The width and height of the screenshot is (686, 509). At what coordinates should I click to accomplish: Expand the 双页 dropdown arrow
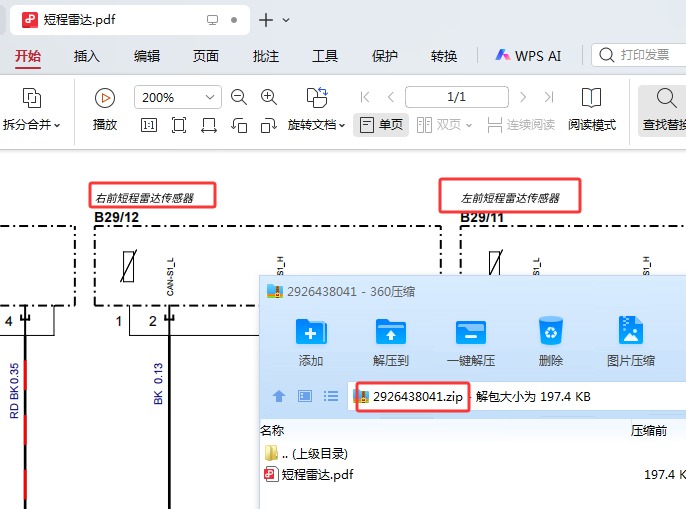[x=469, y=126]
